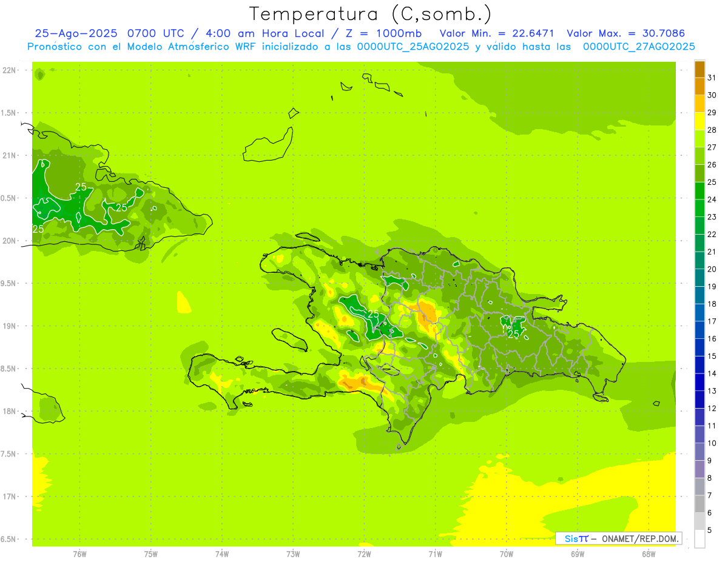
Task: Click the "69W" longitude axis label
Action: [x=578, y=554]
